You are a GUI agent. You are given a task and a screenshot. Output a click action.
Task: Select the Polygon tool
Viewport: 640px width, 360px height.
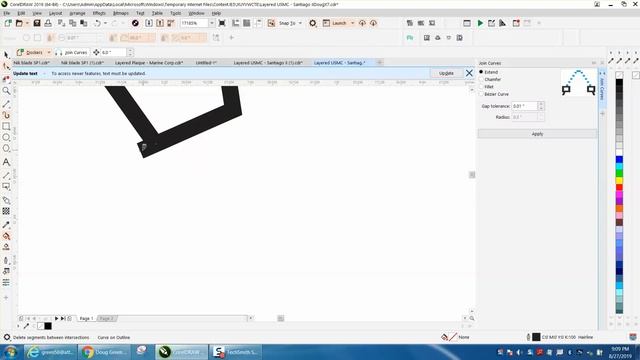(x=6, y=149)
